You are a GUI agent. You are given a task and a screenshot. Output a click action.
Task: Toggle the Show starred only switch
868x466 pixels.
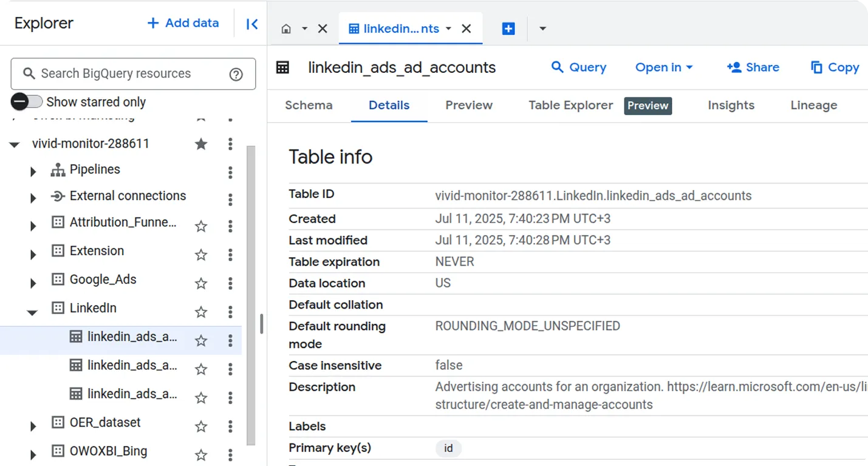(27, 101)
